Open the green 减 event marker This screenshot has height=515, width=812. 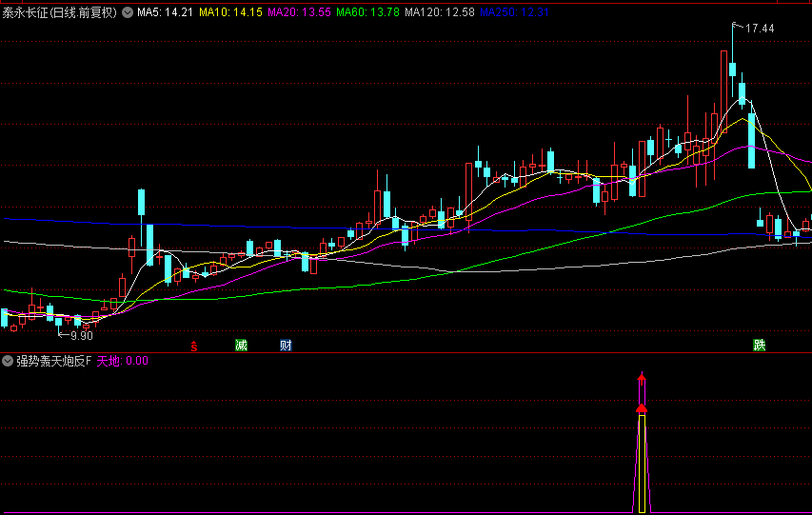[242, 345]
